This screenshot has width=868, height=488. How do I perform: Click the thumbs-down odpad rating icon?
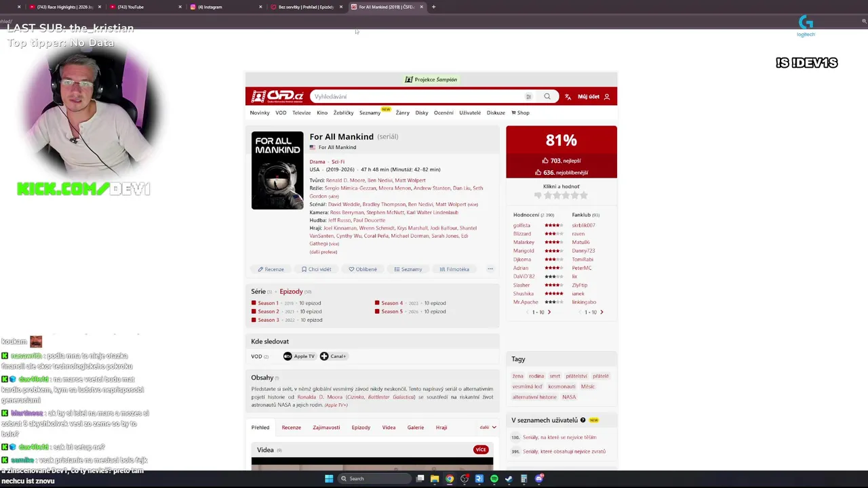(x=538, y=195)
